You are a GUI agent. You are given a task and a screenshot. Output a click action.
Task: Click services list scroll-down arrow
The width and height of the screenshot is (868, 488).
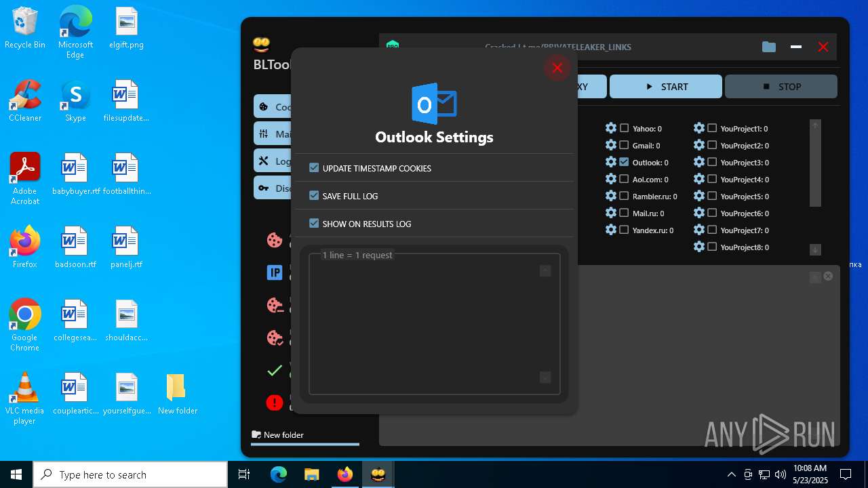tap(815, 249)
